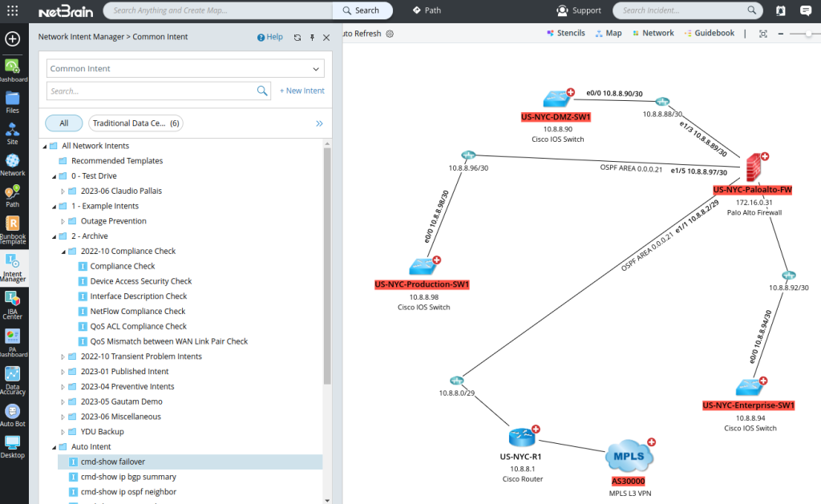Click the intent tree vertical scrollbar
Viewport: 821px width, 504px height.
click(327, 266)
